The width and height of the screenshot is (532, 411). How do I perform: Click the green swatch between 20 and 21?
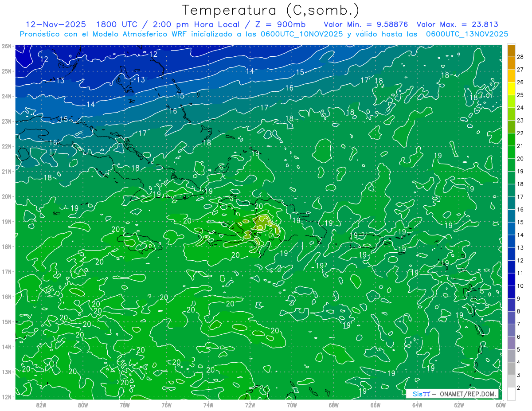[511, 152]
